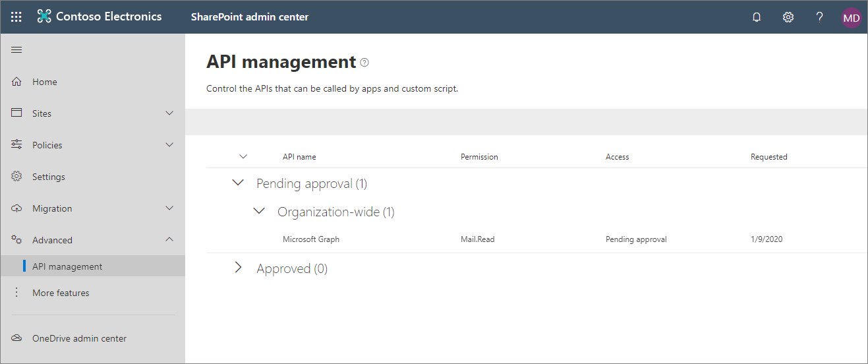The width and height of the screenshot is (868, 364).
Task: Collapse the Pending approval group
Action: (x=239, y=183)
